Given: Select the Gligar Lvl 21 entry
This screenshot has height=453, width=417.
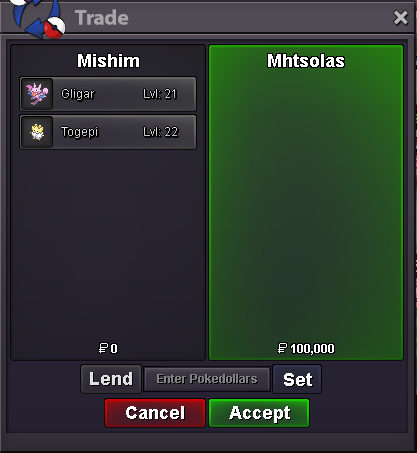Looking at the screenshot, I should click(108, 94).
